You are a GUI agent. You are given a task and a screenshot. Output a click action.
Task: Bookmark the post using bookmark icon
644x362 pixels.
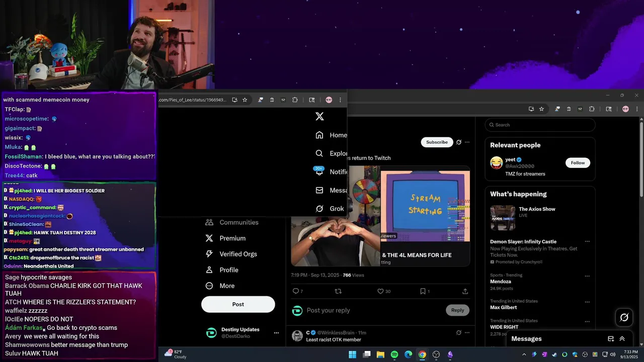425,291
